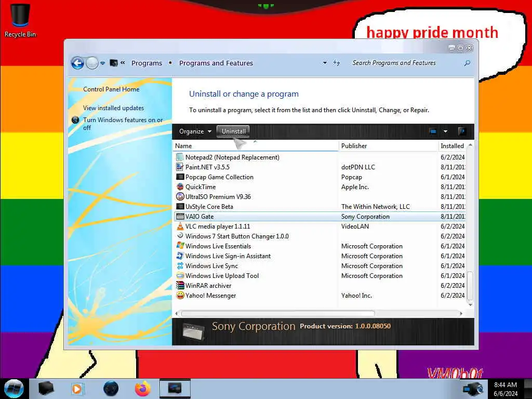
Task: Click Programs and Features breadcrumb
Action: [216, 63]
